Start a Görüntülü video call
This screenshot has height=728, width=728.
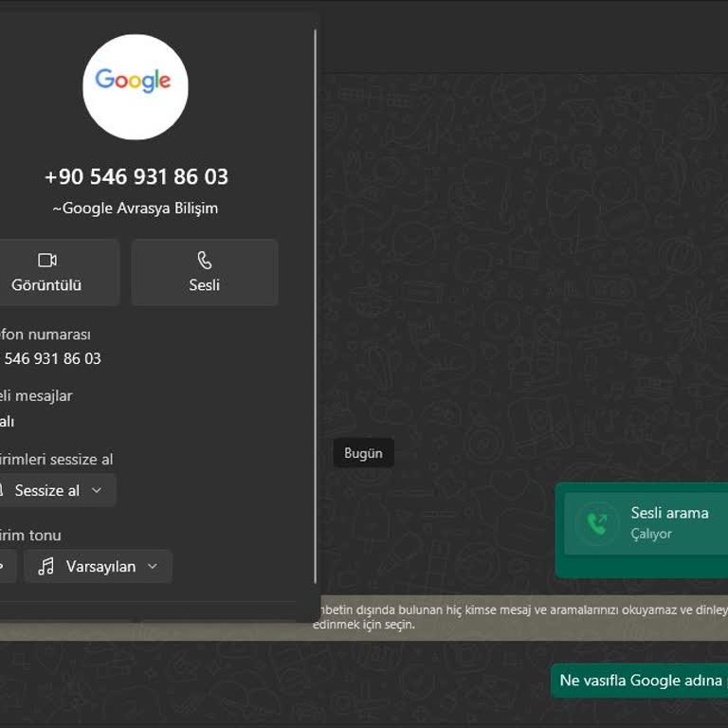(x=58, y=272)
